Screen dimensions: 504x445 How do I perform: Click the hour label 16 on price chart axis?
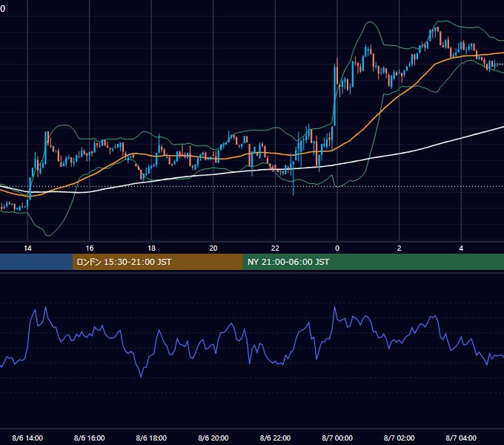[90, 248]
